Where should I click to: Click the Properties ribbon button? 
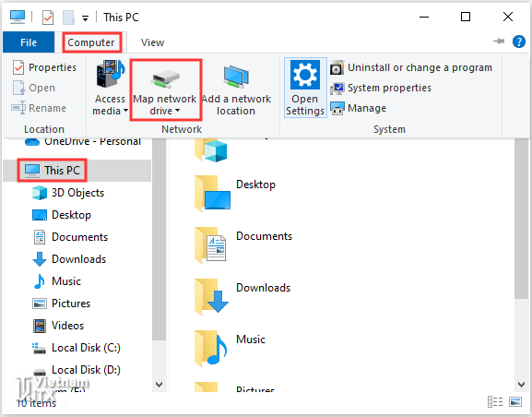coord(44,67)
